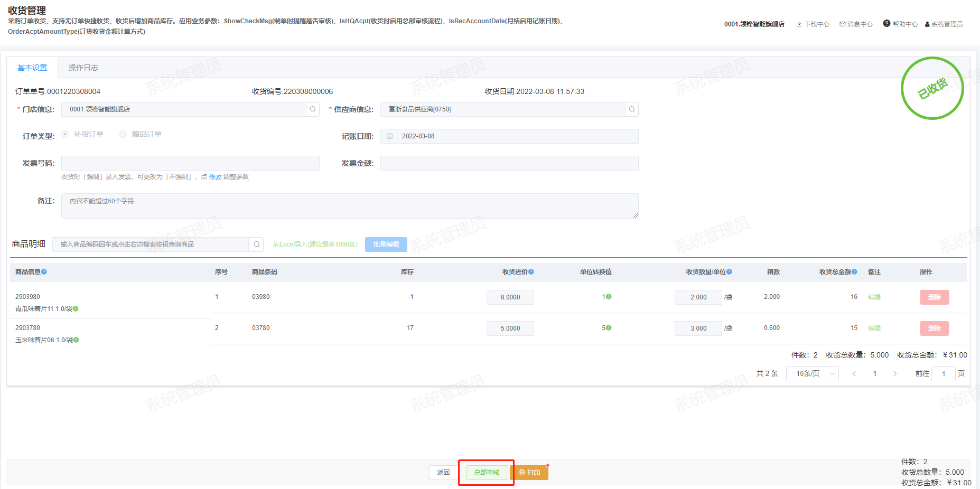The width and height of the screenshot is (980, 489).
Task: Go to next page arrow in pagination
Action: click(x=895, y=374)
